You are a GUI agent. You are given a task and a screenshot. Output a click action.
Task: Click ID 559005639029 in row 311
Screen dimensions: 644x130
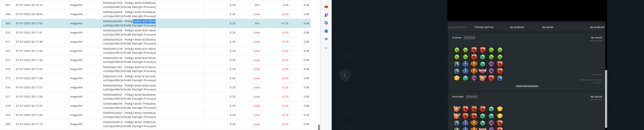coord(113,40)
